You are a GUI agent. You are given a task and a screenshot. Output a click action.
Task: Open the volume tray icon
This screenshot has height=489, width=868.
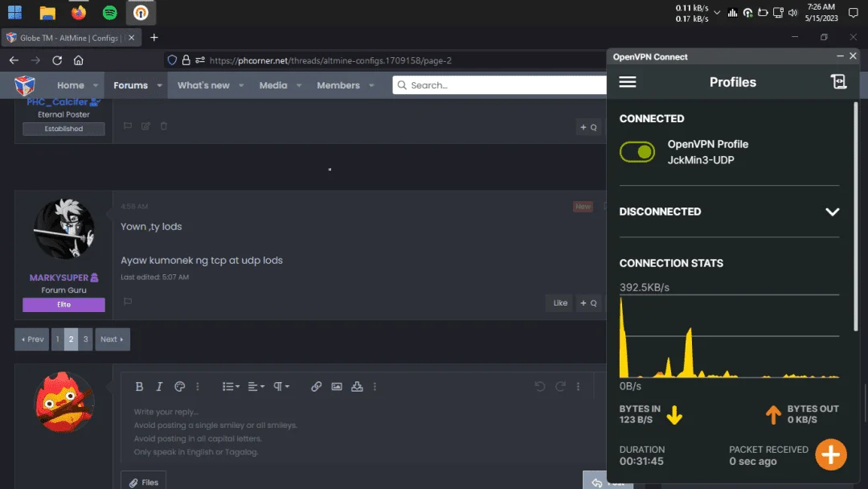click(x=792, y=12)
